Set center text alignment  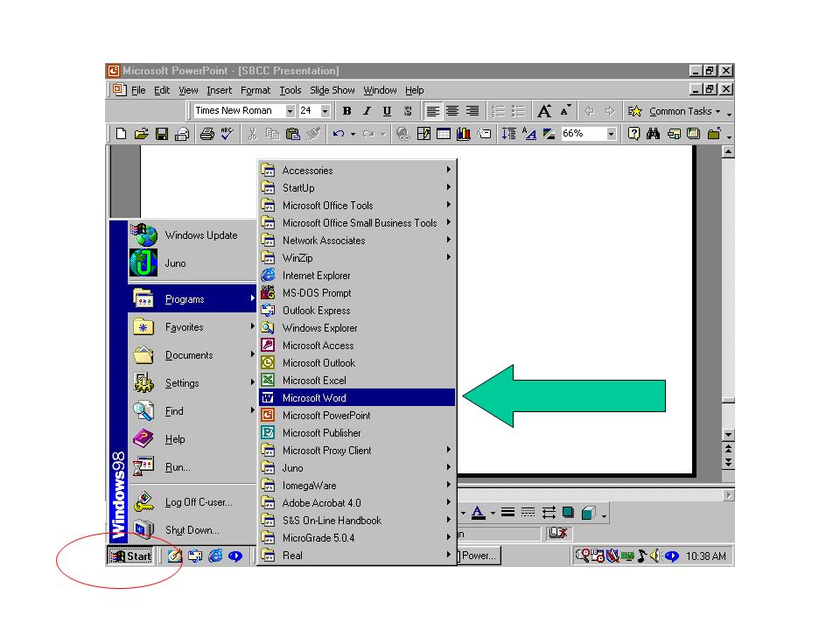point(452,111)
